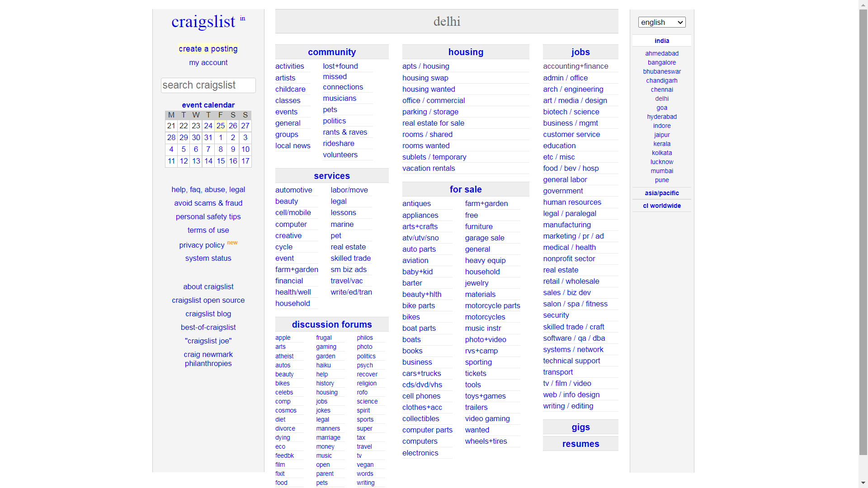868x488 pixels.
Task: Open cell phones for sale link
Action: [x=421, y=396]
